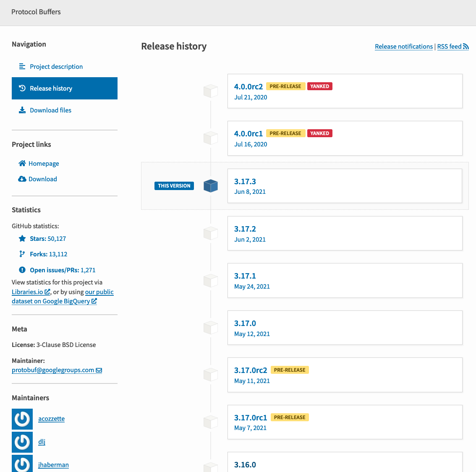This screenshot has height=472, width=476.
Task: Switch to the Download files tab
Action: click(50, 110)
